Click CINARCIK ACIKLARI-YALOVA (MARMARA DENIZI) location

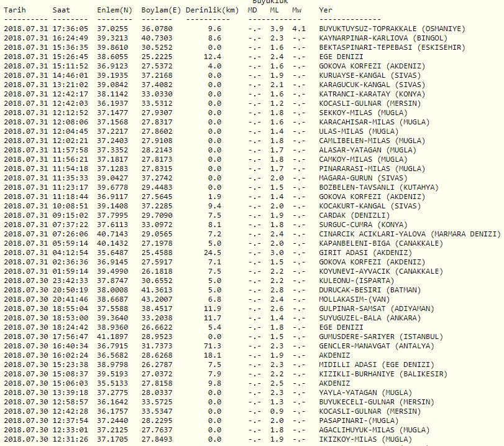click(409, 235)
